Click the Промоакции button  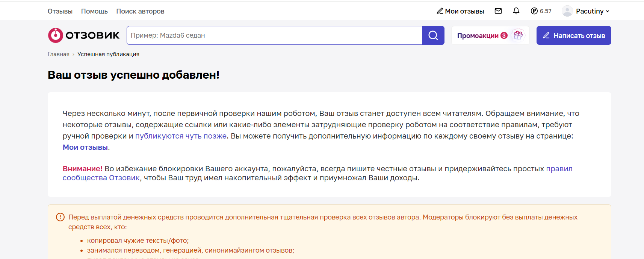pyautogui.click(x=490, y=35)
